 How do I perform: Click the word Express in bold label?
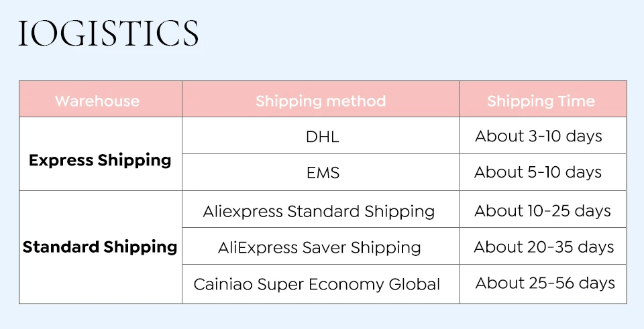pos(61,161)
